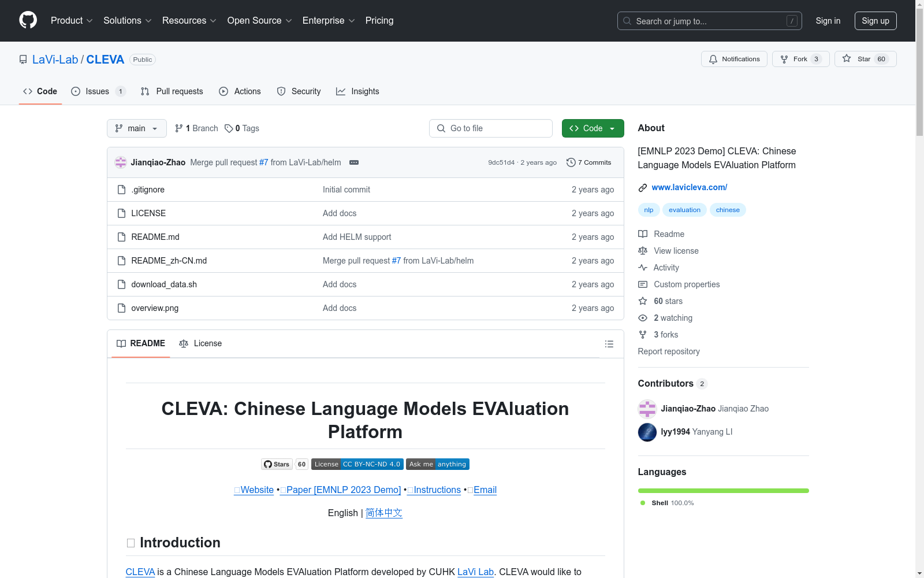The image size is (924, 578).
Task: Click the file icon beside download_data.sh
Action: 121,284
